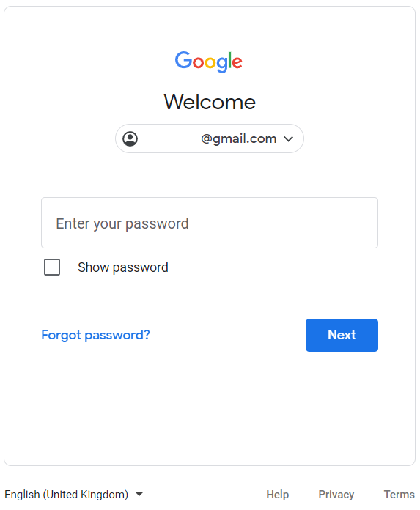Open the English (United Kingdom) language selector
Image resolution: width=420 pixels, height=510 pixels.
74,495
